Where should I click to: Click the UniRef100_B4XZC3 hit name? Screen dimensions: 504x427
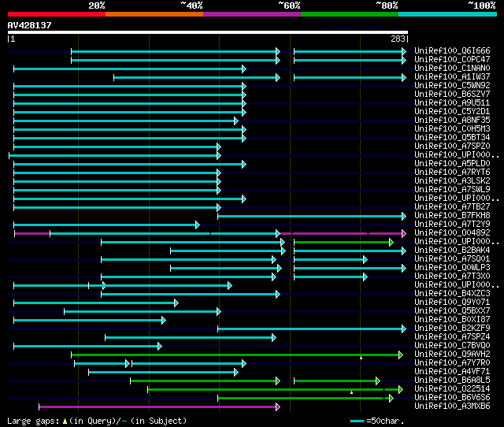pos(452,294)
